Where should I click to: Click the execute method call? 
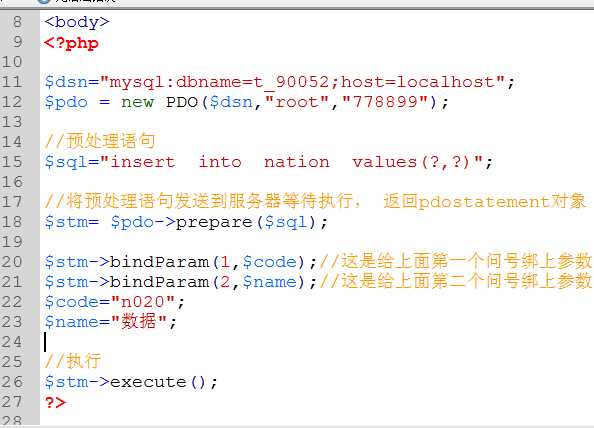pyautogui.click(x=148, y=382)
